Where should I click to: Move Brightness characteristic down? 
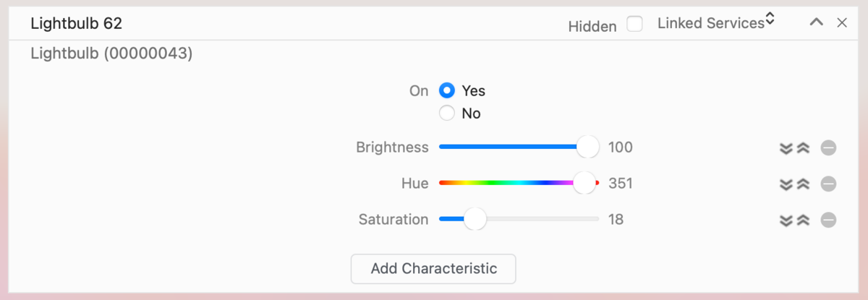[786, 148]
